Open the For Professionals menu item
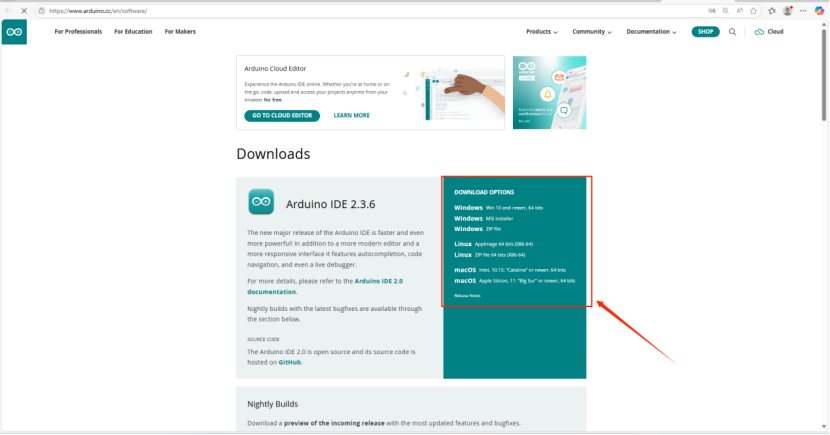This screenshot has width=830, height=435. tap(78, 32)
